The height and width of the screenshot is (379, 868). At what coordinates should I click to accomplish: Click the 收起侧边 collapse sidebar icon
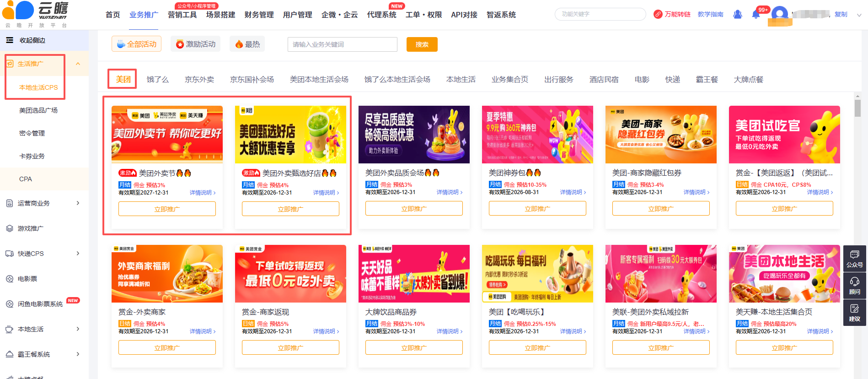10,40
